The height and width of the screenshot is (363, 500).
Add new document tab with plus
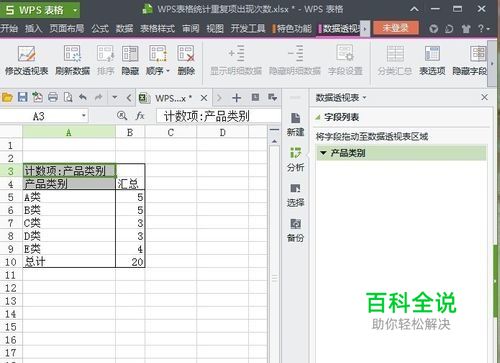click(x=236, y=98)
